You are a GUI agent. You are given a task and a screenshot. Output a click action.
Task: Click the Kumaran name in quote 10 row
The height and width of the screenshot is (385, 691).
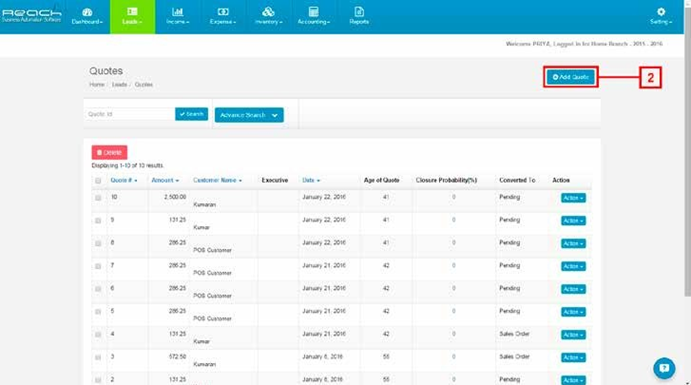click(204, 205)
